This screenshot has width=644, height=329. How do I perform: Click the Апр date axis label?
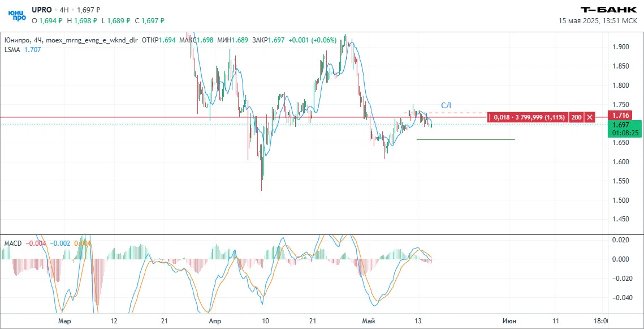coord(215,321)
